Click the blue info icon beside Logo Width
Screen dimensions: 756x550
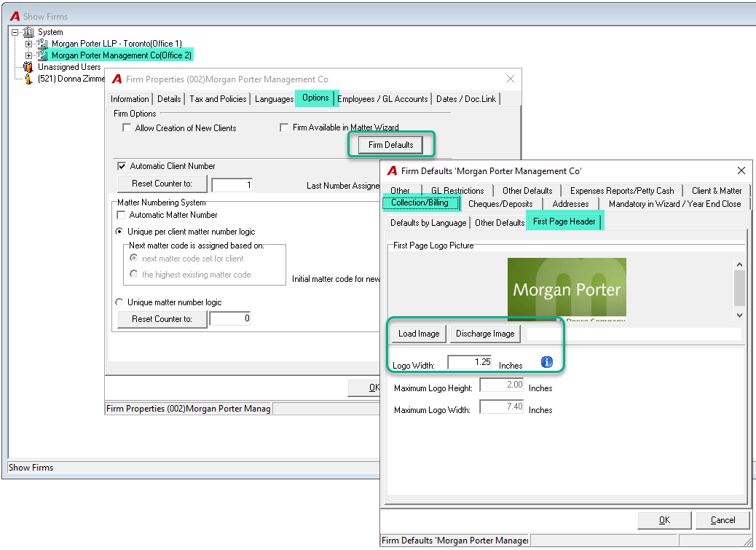click(547, 362)
